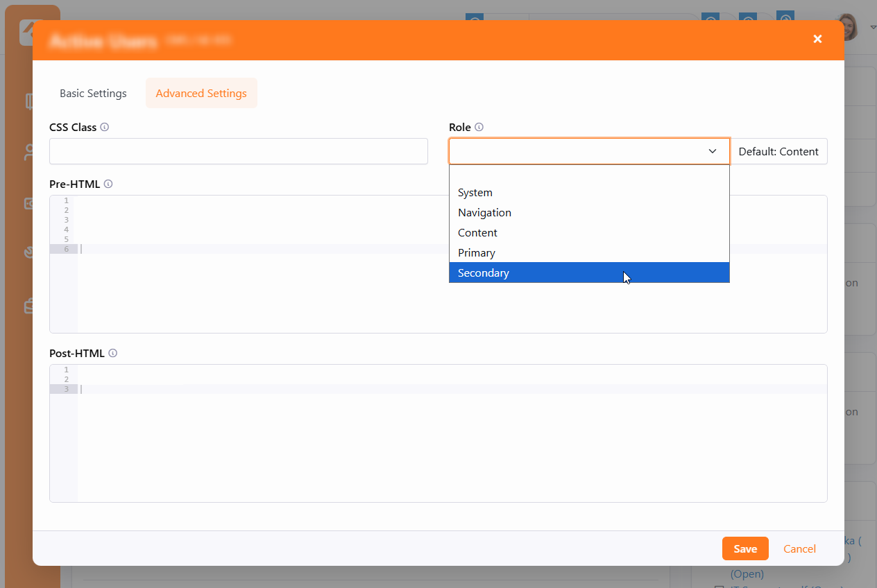Collapse the Role dropdown using its chevron
Screen dimensions: 877x588
click(x=712, y=151)
